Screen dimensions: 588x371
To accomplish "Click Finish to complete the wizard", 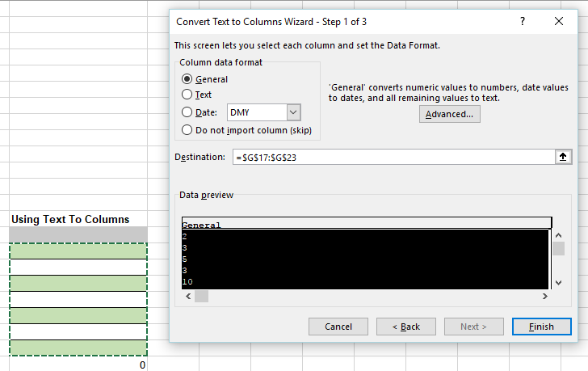I will click(541, 327).
